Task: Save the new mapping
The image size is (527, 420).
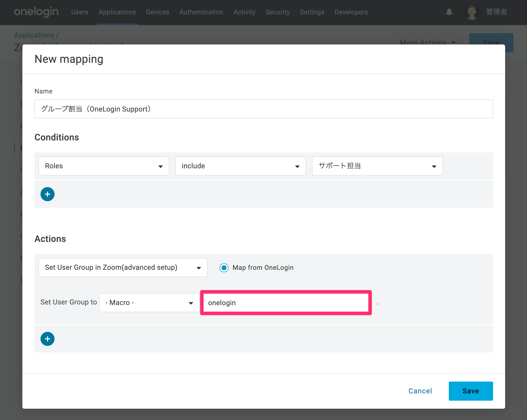Action: pos(471,391)
